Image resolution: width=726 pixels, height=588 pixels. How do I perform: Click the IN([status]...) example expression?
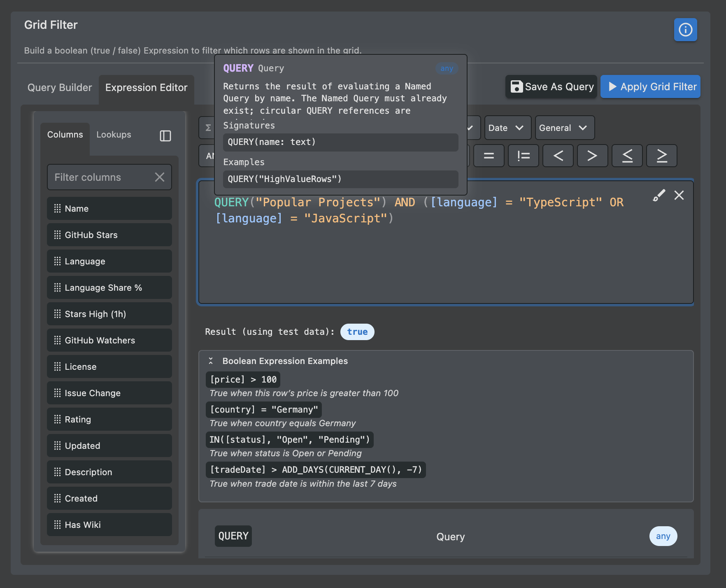290,439
